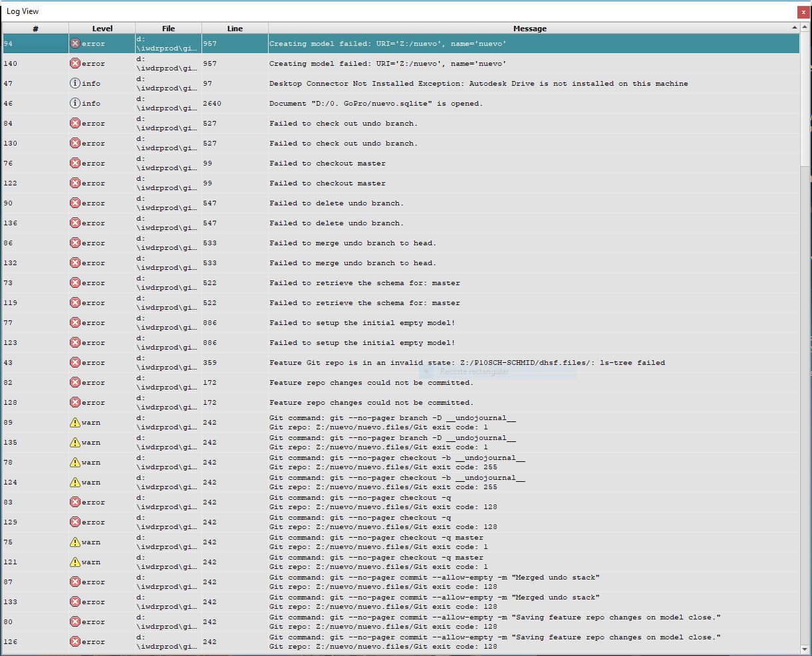Click warning icon in row 135
812x656 pixels.
[x=75, y=442]
